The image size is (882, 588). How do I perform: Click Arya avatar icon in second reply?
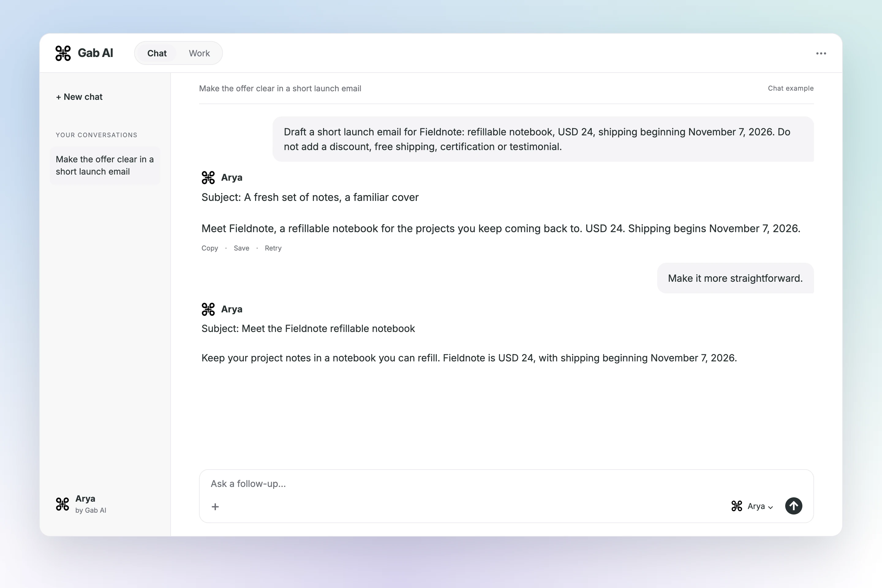[208, 309]
